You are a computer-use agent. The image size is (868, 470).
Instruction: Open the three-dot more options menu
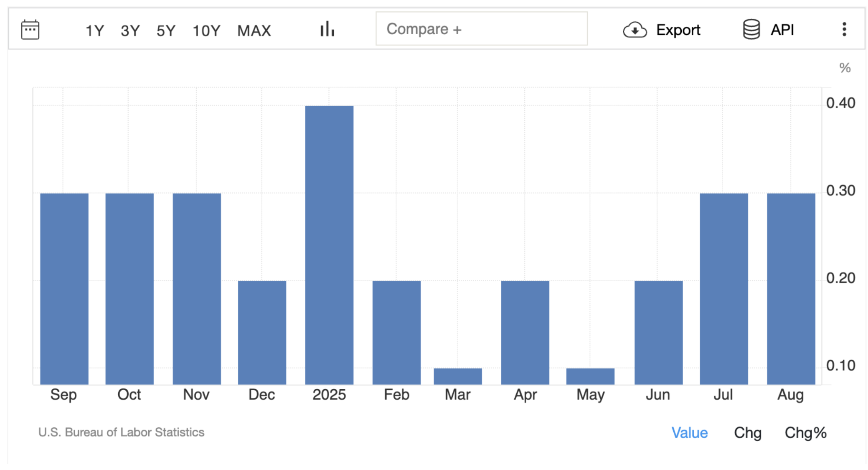tap(844, 29)
